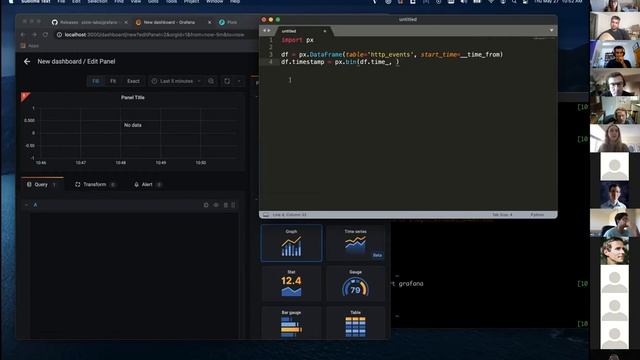640x360 pixels.
Task: Choose the Bar gauge visualization card
Action: (291, 323)
